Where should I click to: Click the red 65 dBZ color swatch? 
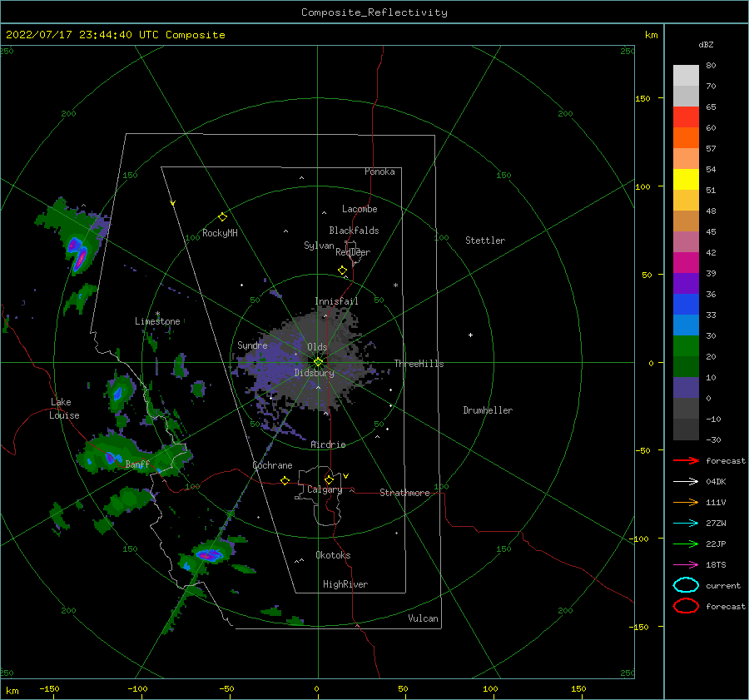tap(686, 117)
